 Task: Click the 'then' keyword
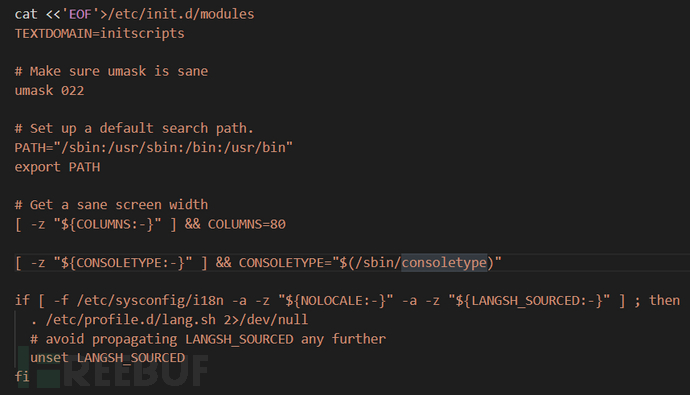(664, 301)
